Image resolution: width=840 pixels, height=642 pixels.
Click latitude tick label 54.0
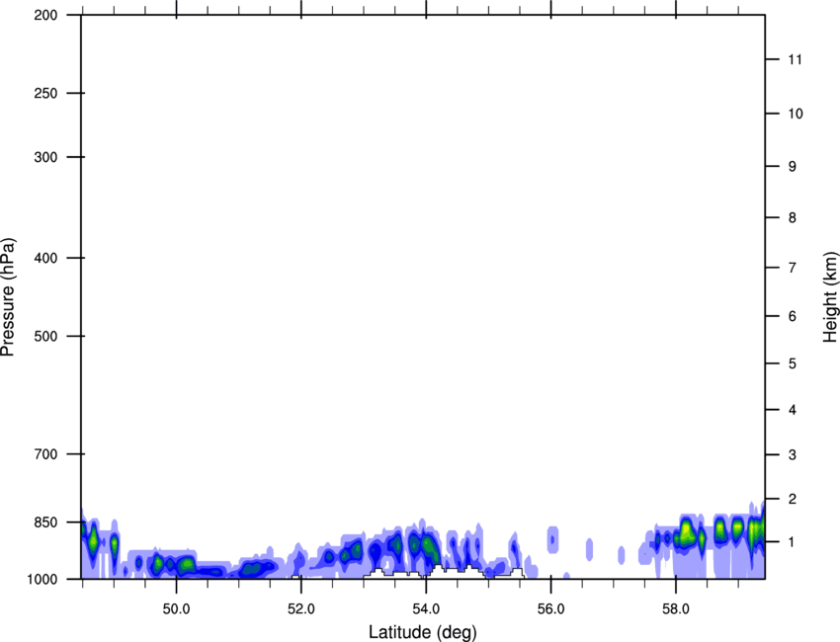pos(426,608)
